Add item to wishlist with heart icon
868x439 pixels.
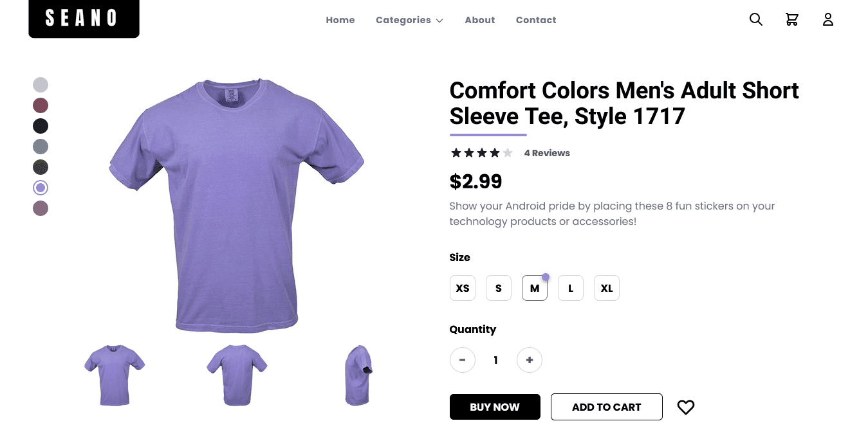point(686,407)
